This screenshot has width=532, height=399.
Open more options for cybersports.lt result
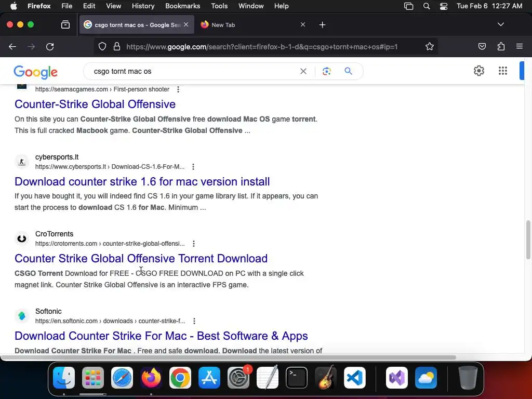193,167
